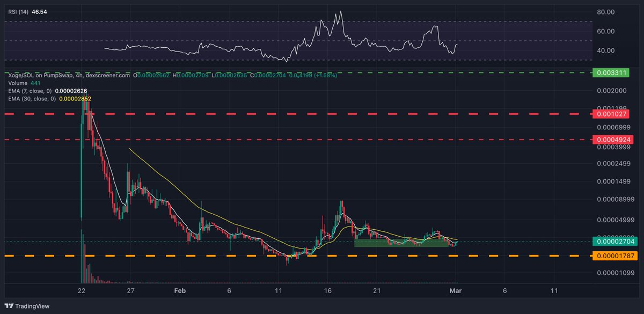Click the 21 date on time axis
This screenshot has height=314, width=644.
pyautogui.click(x=376, y=290)
